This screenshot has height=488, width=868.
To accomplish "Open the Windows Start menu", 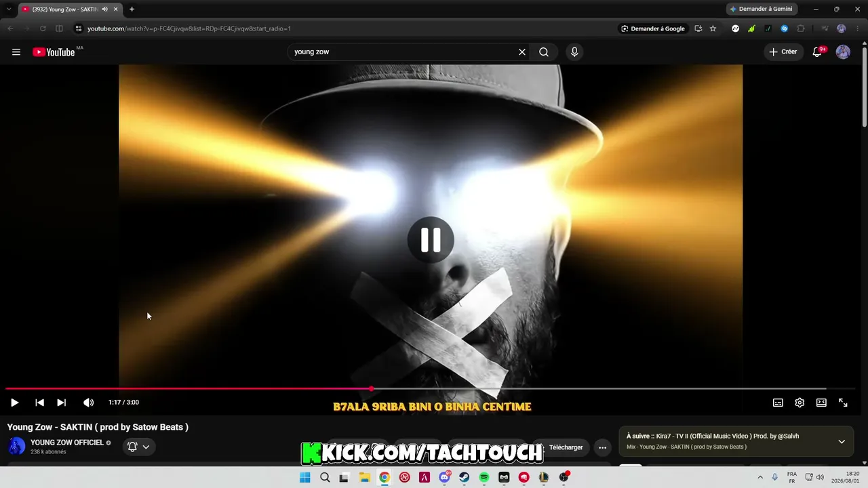I will [306, 477].
